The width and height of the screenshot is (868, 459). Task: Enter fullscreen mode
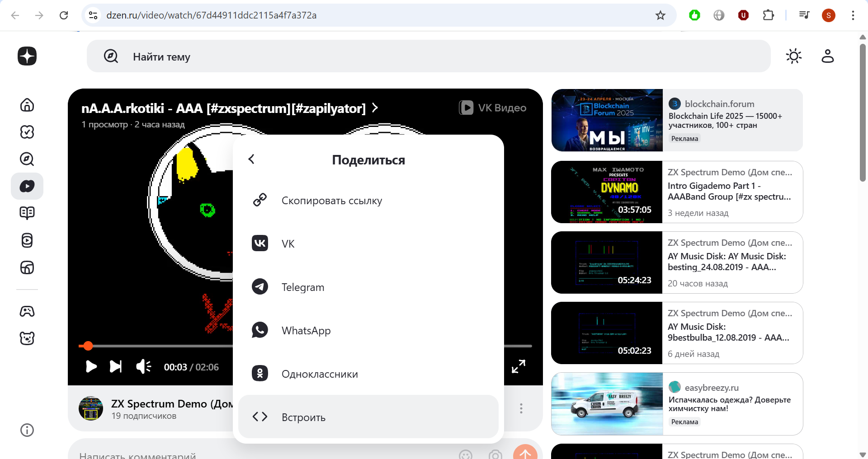(x=519, y=366)
